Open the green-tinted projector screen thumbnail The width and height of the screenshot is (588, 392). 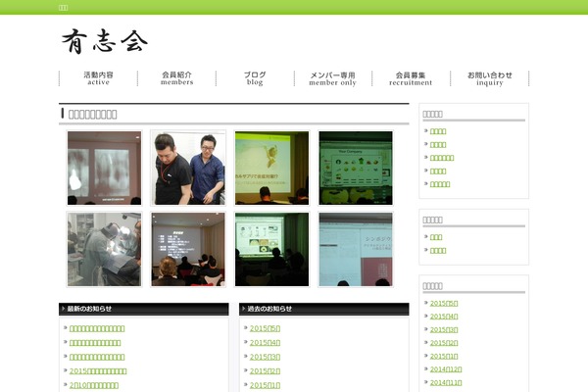pos(271,250)
